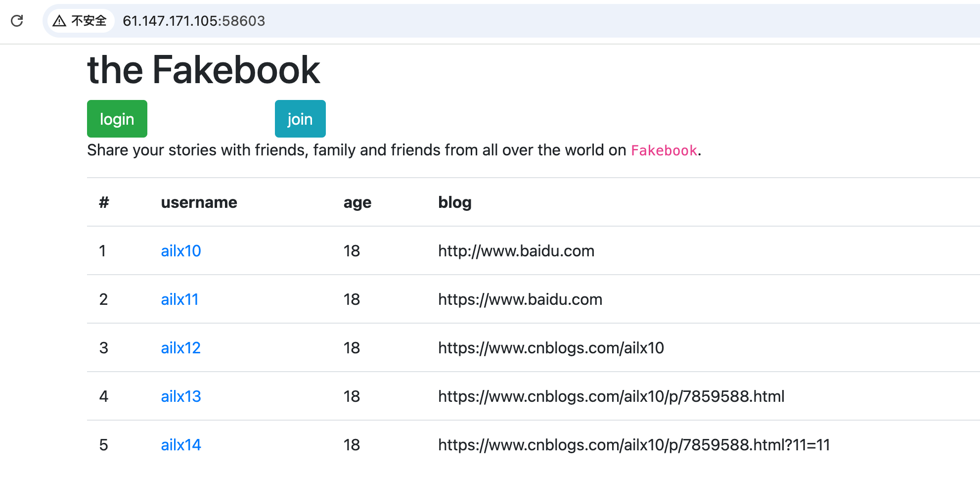Screen dimensions: 980x481
Task: Click the blog column header
Action: (455, 202)
